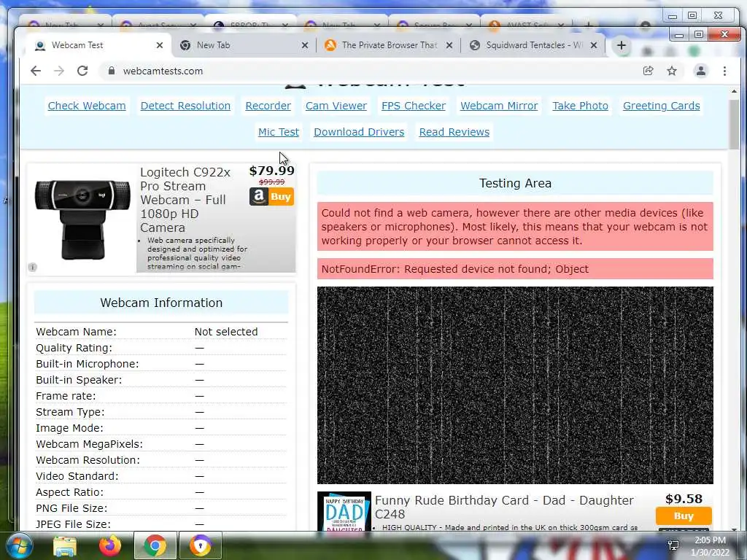Open the Windows Start button
The width and height of the screenshot is (747, 560).
[18, 545]
